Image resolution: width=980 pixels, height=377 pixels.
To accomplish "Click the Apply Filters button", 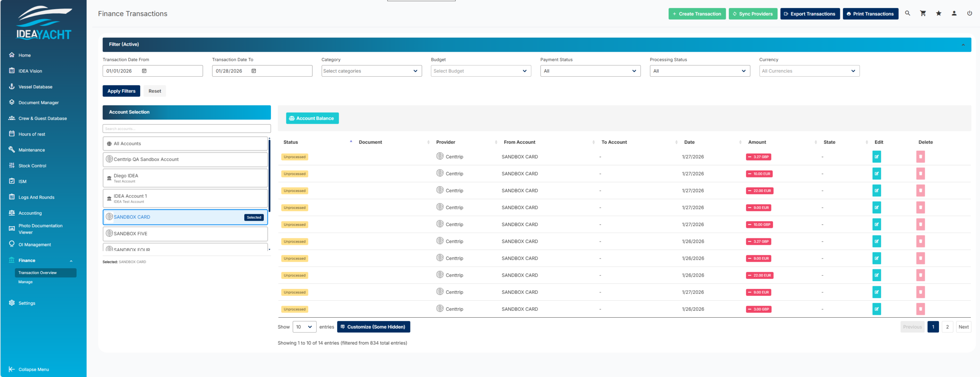I will click(x=121, y=91).
